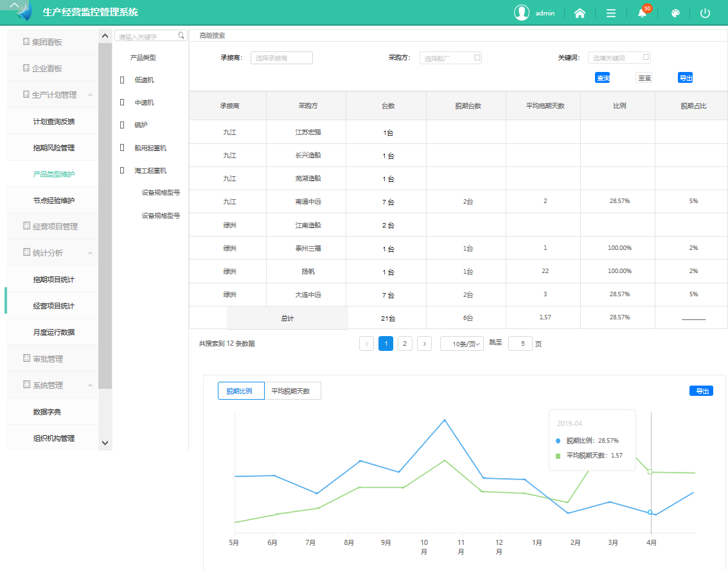Screen dimensions: 728x570
Task: Go to next page using pagination arrow
Action: pyautogui.click(x=424, y=344)
